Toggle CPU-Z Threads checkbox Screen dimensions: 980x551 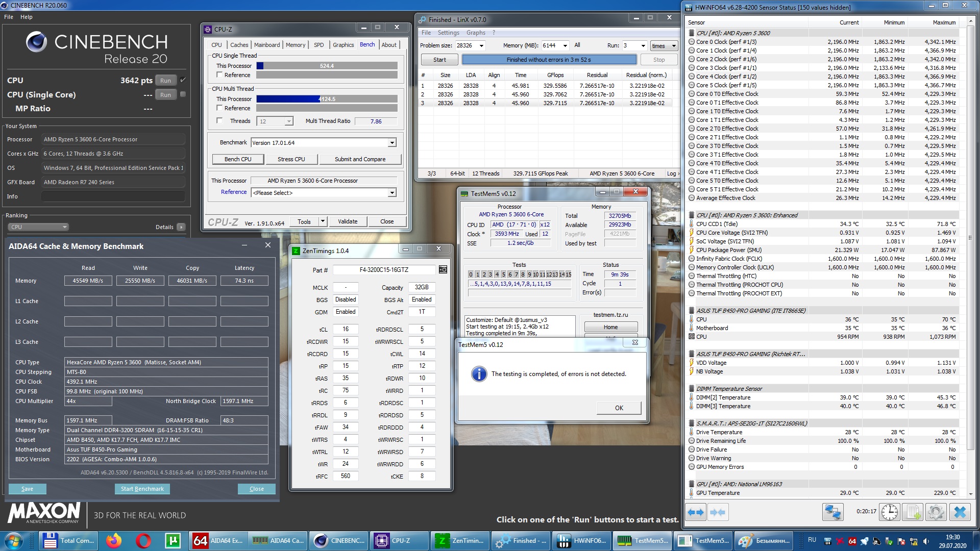point(219,121)
